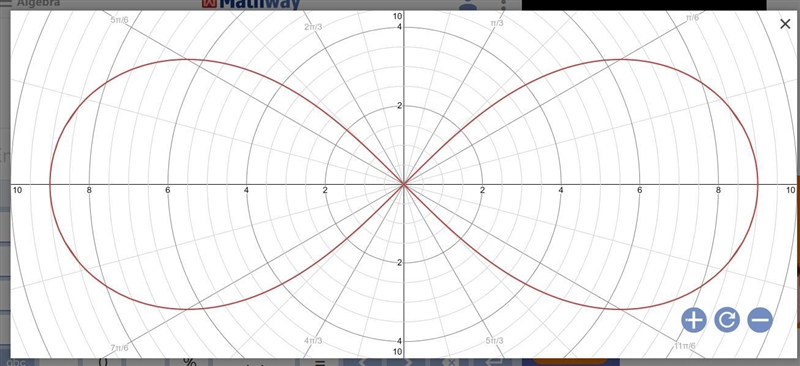Move cursor right with the right arrow key
This screenshot has width=800, height=366.
[x=407, y=362]
